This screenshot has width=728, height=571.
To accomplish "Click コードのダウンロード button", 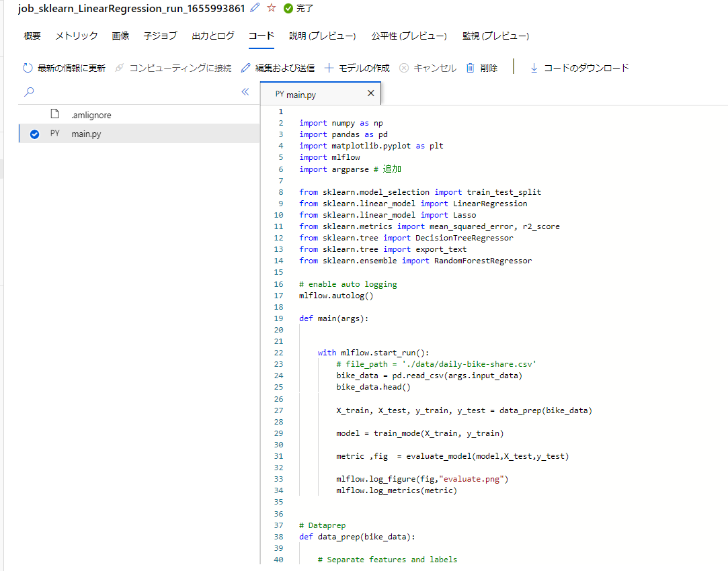I will (x=579, y=68).
